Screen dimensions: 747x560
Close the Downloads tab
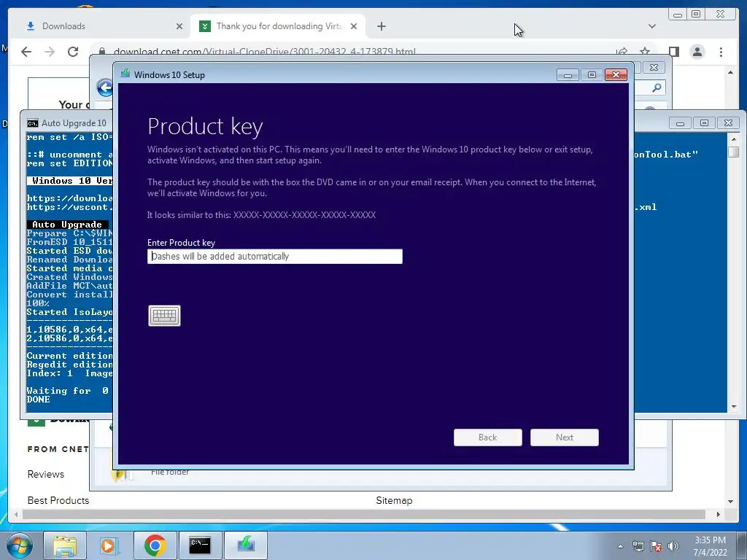tap(179, 26)
